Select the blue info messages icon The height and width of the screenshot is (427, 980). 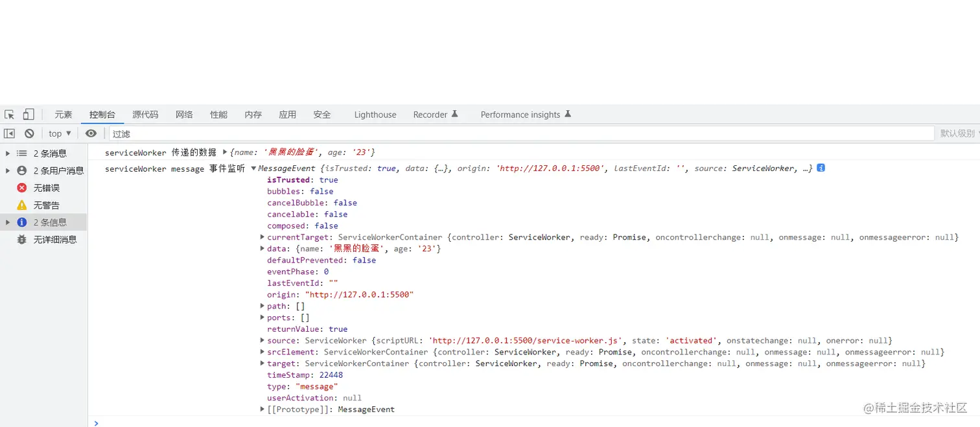[22, 222]
